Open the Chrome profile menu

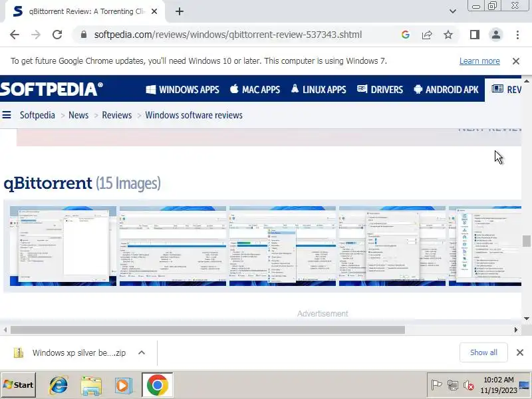495,35
